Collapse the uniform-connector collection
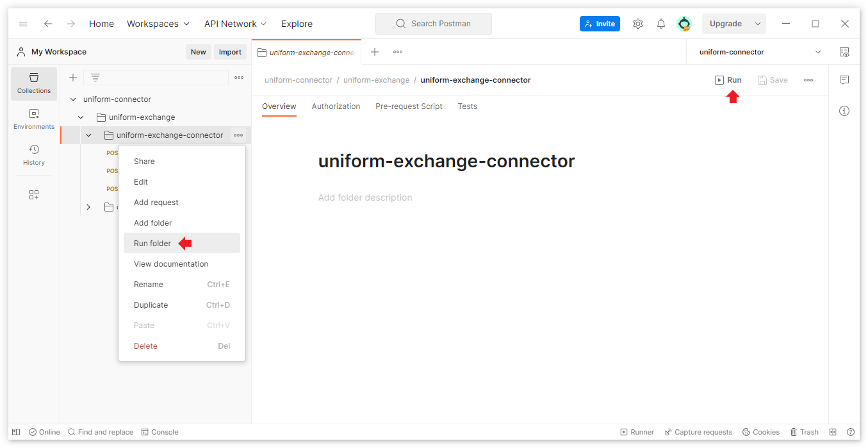 pyautogui.click(x=73, y=99)
